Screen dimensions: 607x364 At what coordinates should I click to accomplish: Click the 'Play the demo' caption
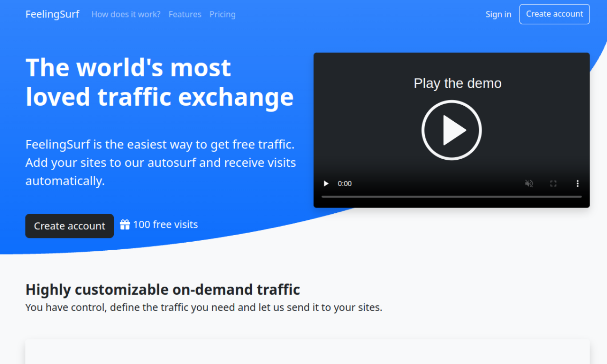458,83
